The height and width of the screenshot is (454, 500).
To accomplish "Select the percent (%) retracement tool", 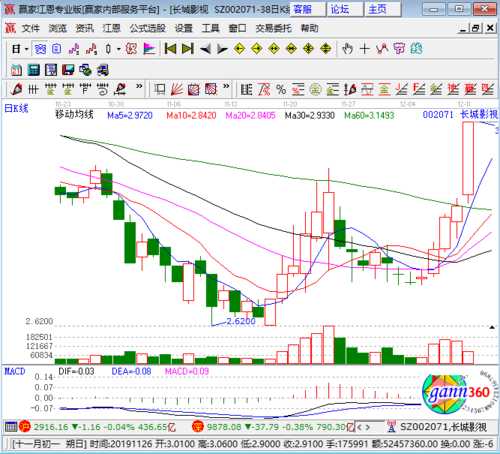I will (281, 89).
